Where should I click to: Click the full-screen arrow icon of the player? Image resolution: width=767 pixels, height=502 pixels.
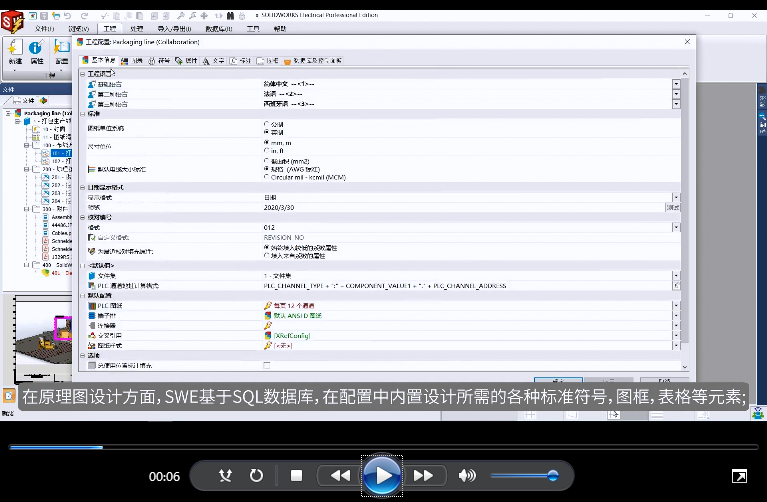pos(739,476)
